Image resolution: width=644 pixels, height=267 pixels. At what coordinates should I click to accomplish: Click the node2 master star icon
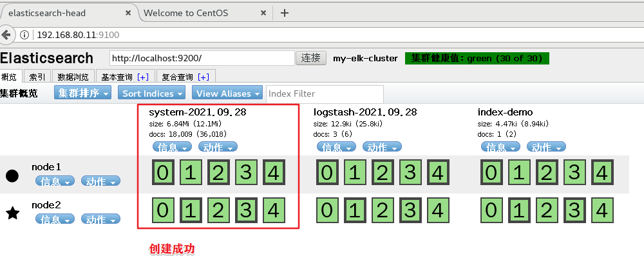[13, 213]
